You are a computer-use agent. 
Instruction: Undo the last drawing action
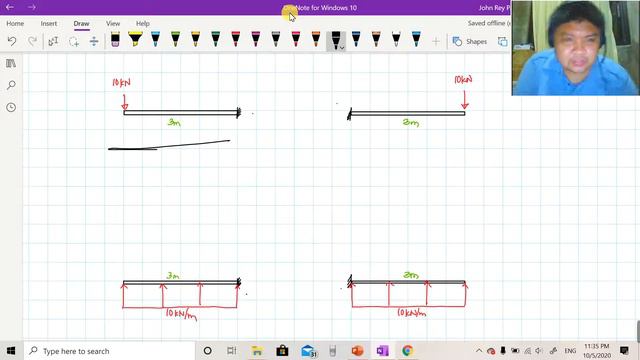pyautogui.click(x=12, y=41)
